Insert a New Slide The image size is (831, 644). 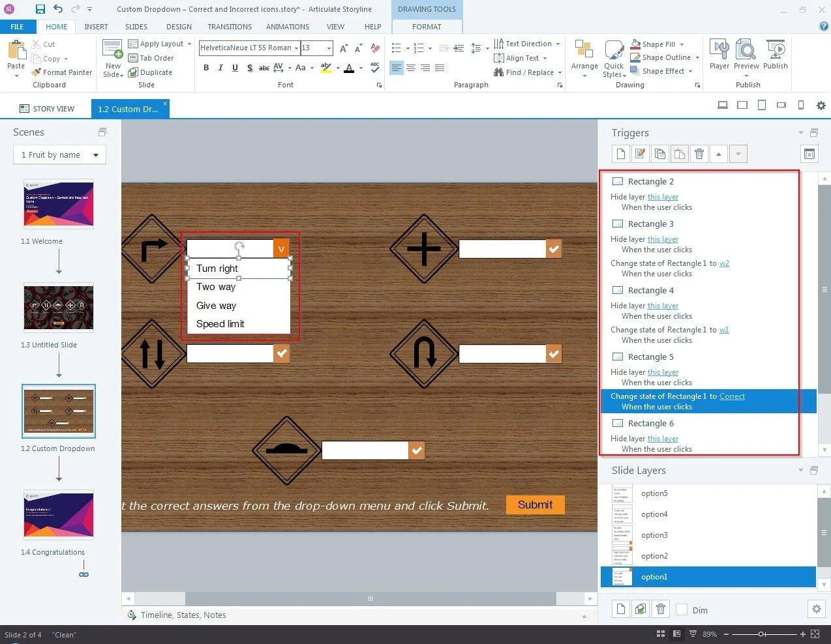point(113,59)
